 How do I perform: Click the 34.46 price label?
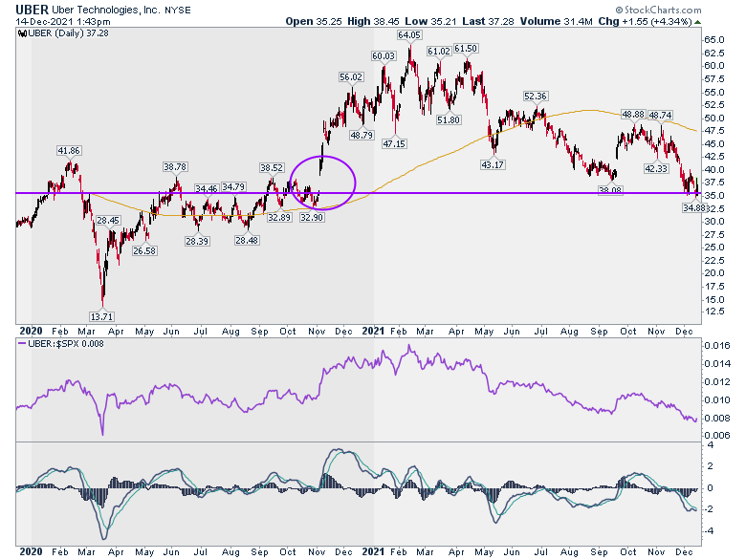coord(207,188)
